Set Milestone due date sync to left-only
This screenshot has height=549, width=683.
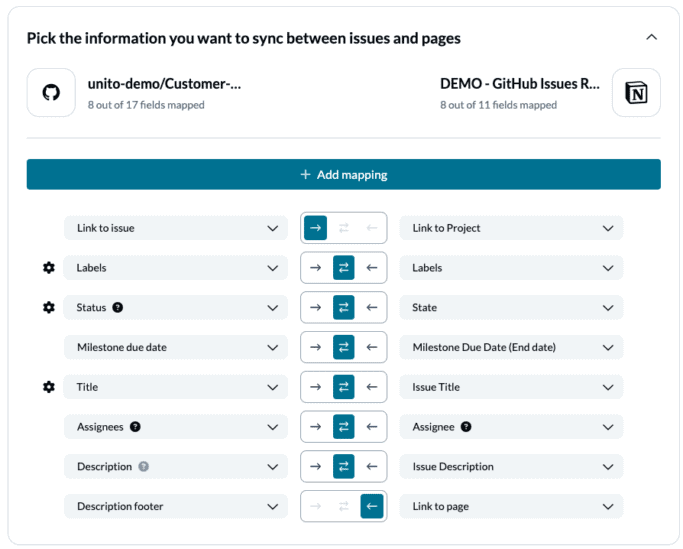click(371, 347)
